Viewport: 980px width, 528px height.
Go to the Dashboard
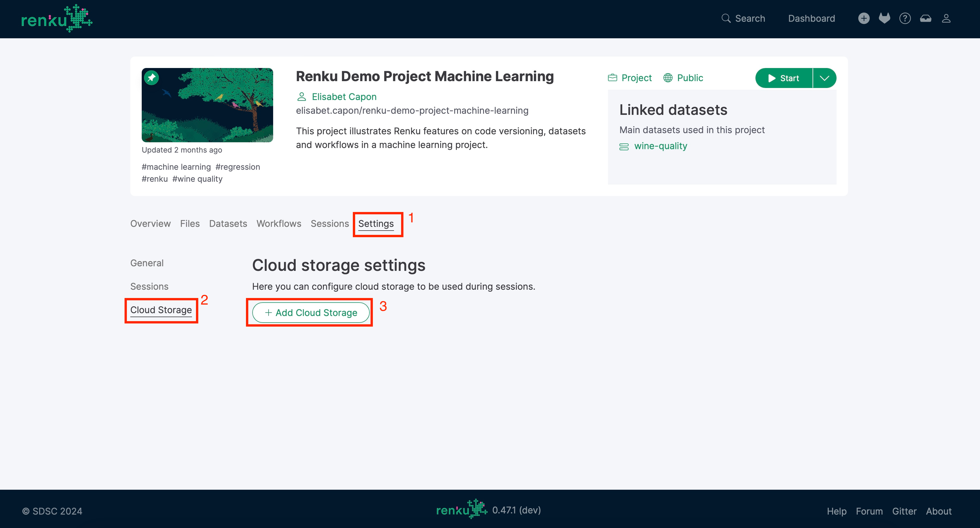coord(811,18)
